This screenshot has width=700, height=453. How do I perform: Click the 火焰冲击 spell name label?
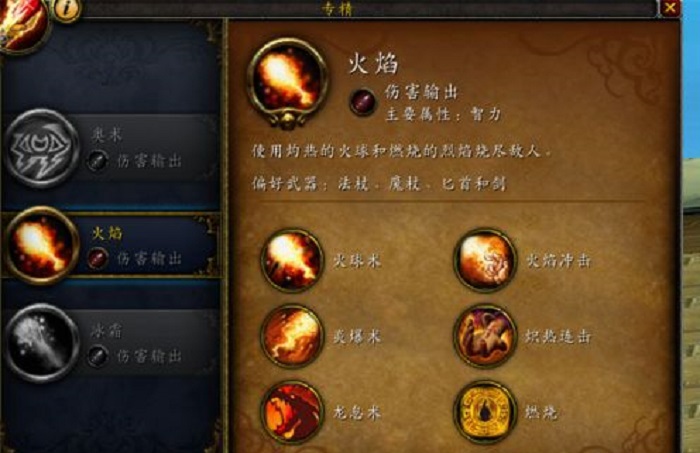click(558, 261)
